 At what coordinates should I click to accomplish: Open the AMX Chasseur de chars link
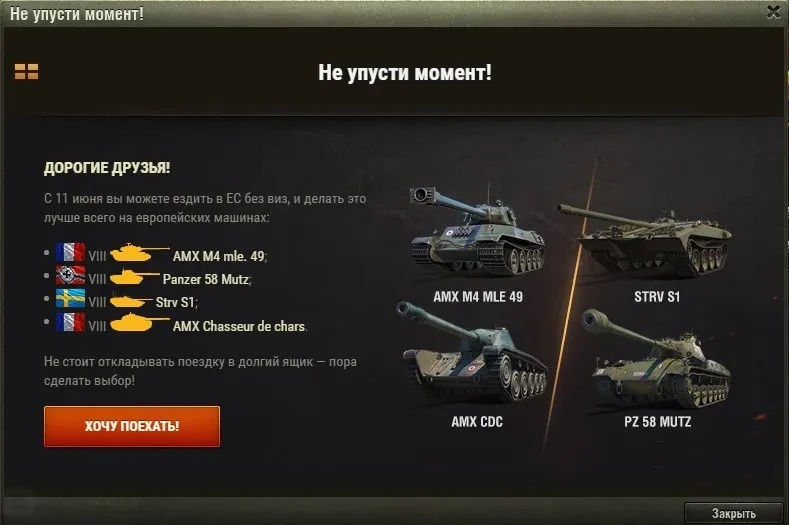click(239, 327)
